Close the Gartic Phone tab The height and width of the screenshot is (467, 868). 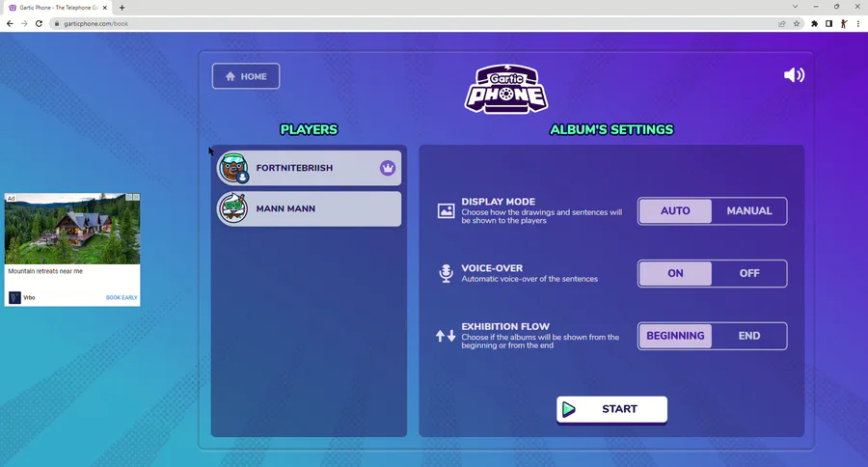click(x=104, y=8)
